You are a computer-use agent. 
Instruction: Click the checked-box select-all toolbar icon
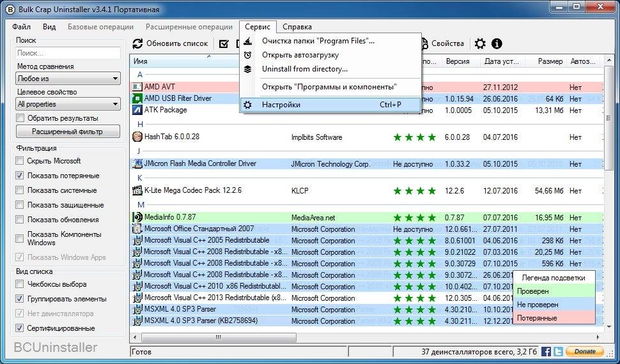[x=224, y=43]
